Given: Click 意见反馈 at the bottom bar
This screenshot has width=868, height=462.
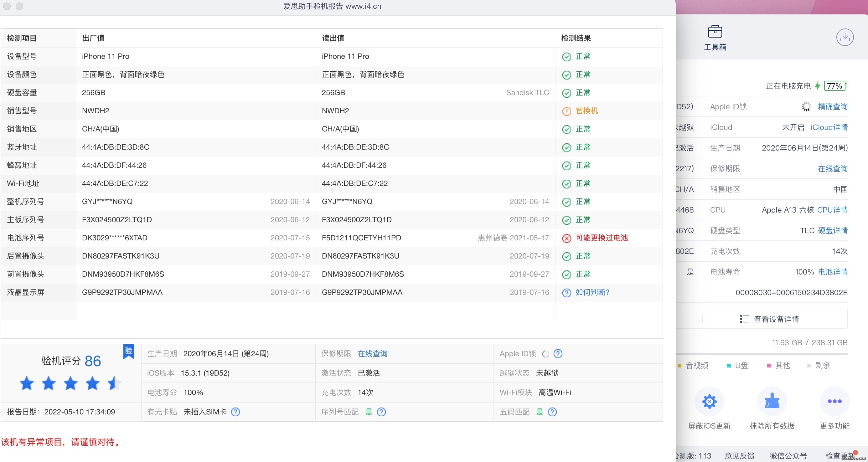Looking at the screenshot, I should click(739, 456).
